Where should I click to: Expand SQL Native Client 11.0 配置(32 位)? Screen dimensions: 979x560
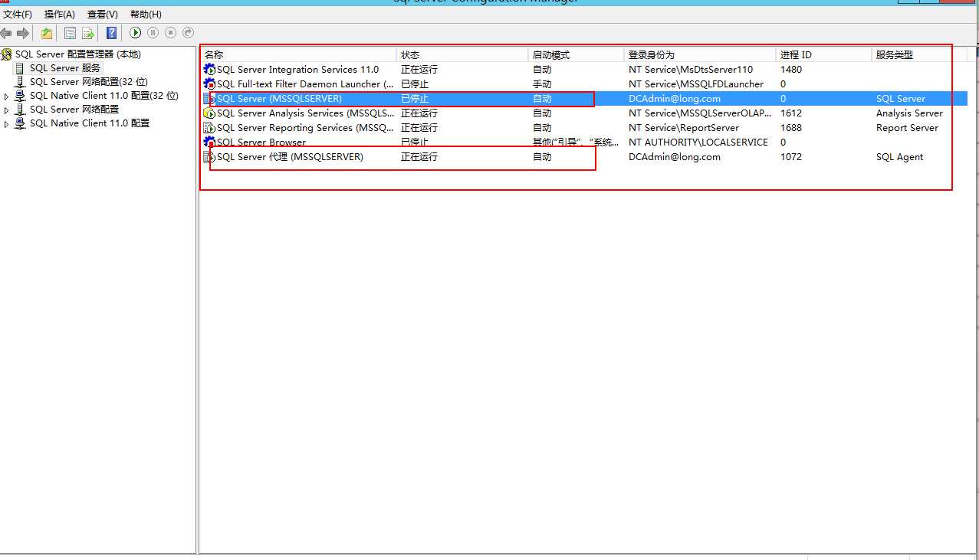(7, 97)
